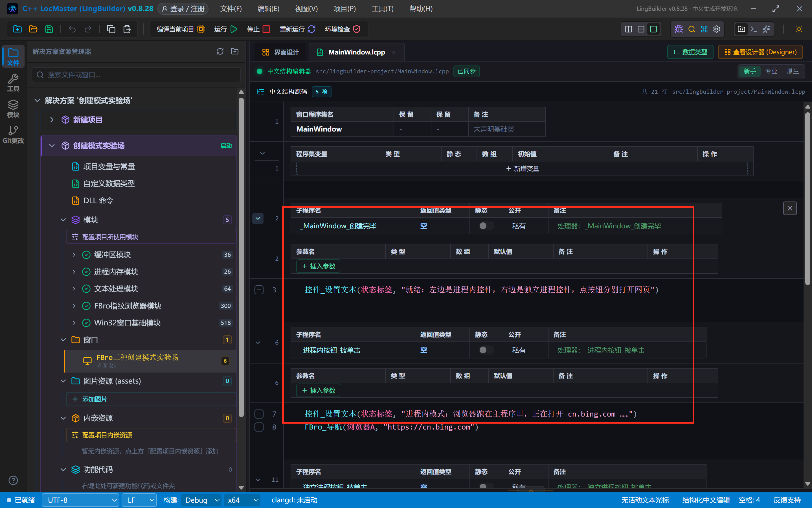The image size is (812, 508).
Task: Open the 文件(F) menu
Action: tap(231, 9)
